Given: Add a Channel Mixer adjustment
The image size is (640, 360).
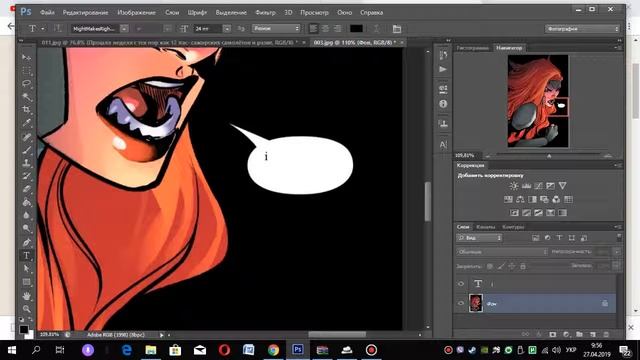Looking at the screenshot, I should [556, 200].
